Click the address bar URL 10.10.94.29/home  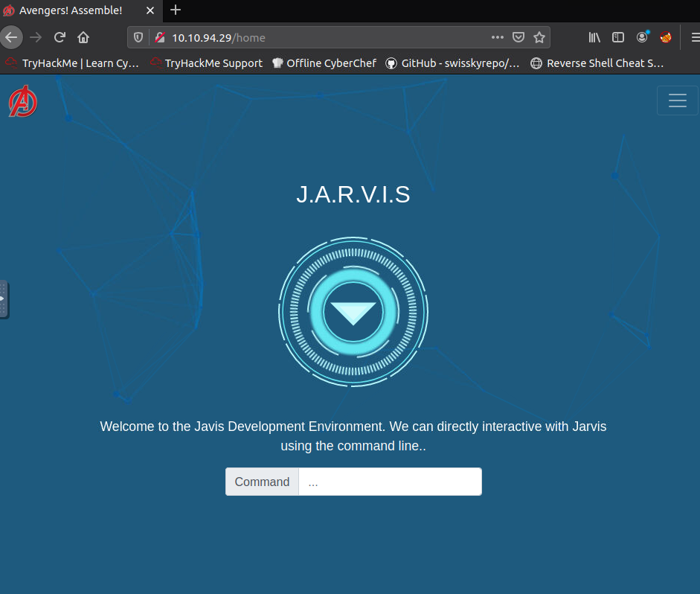click(218, 37)
